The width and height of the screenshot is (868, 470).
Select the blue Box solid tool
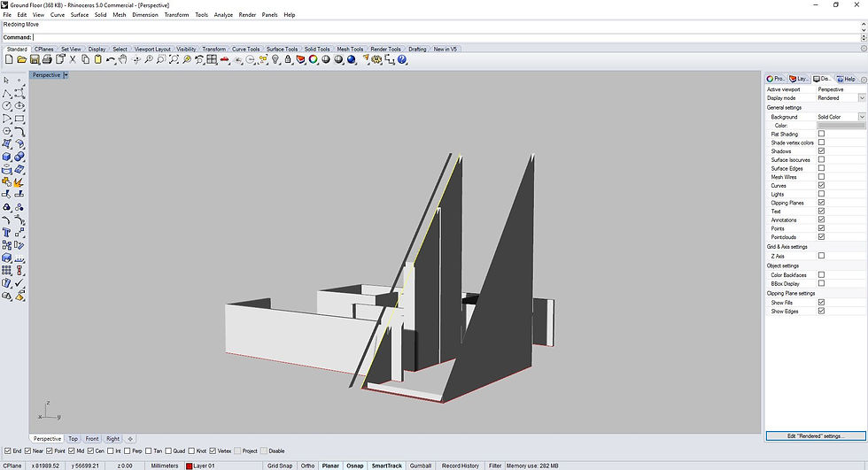coord(7,157)
